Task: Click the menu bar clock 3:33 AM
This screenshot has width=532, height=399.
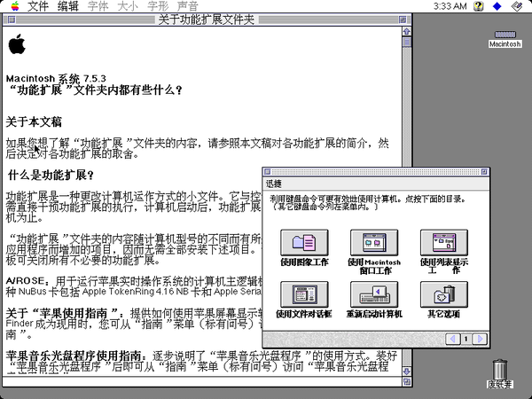Action: click(450, 6)
